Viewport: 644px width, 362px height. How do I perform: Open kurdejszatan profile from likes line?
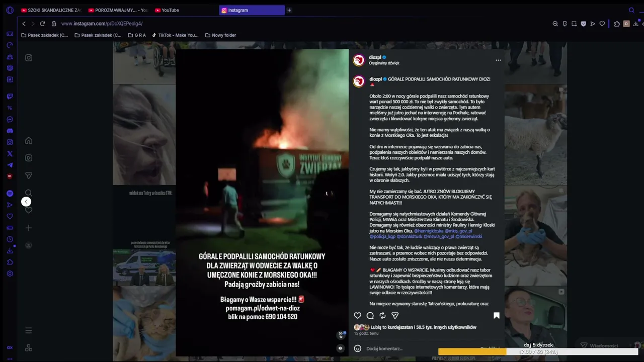coord(400,327)
